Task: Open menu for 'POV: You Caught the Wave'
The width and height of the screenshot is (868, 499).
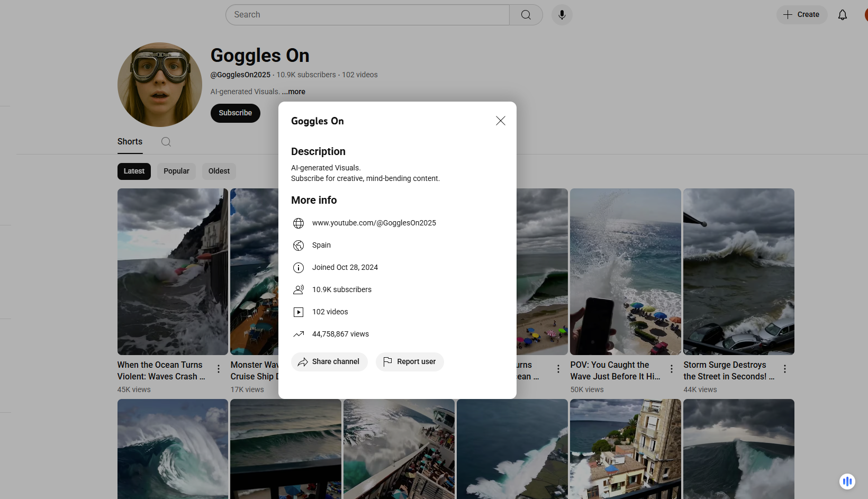Action: (672, 369)
